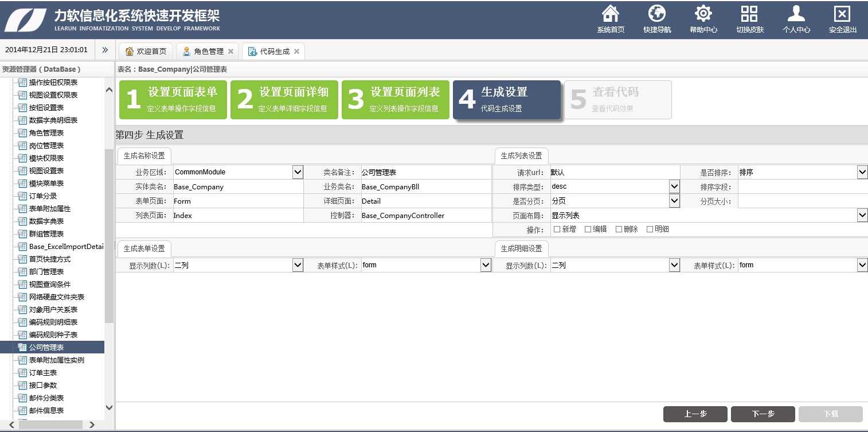Click the table icon beside 订单主表
This screenshot has height=432, width=868.
pos(22,373)
